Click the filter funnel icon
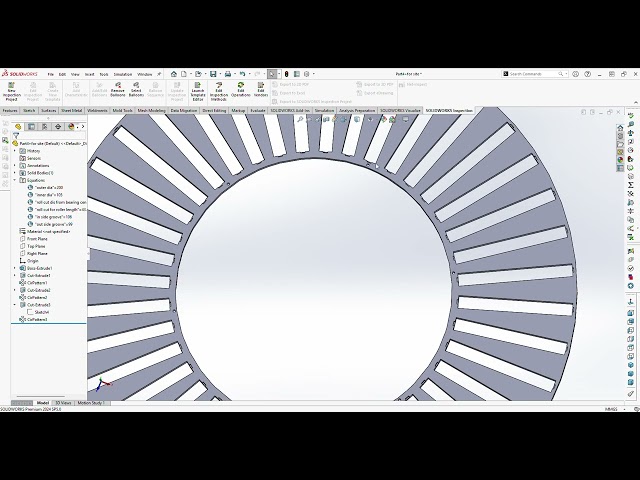The height and width of the screenshot is (480, 640). [x=16, y=136]
